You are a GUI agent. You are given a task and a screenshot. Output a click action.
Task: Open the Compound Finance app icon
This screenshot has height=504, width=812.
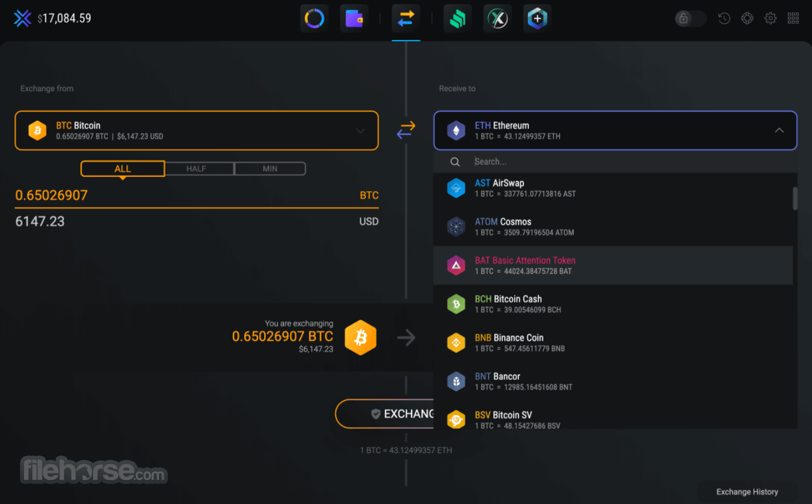pos(458,19)
